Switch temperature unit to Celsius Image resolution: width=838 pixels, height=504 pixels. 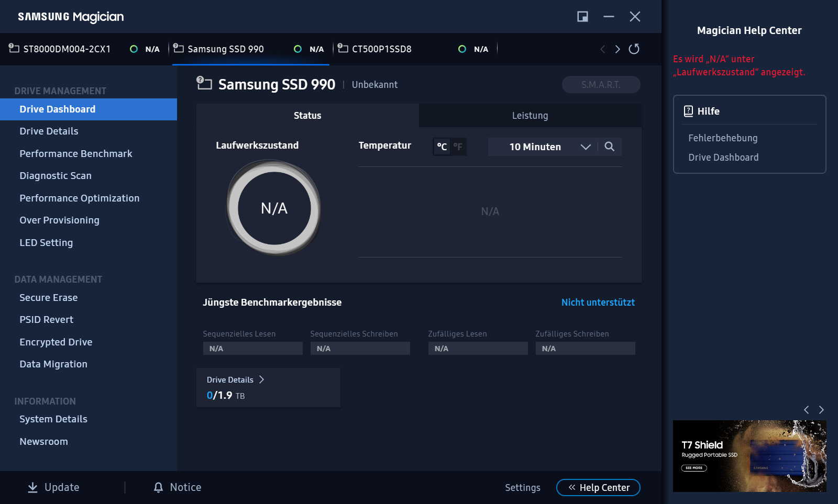(442, 147)
